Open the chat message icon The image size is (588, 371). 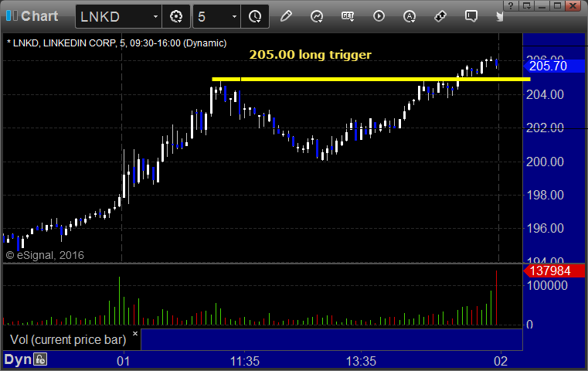(471, 16)
